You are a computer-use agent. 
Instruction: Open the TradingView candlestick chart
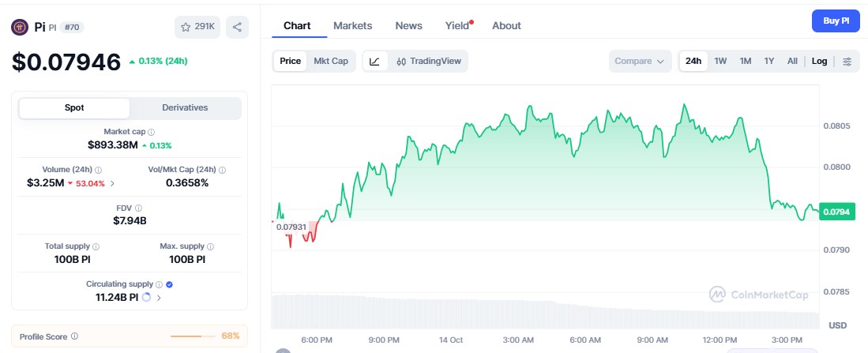428,62
